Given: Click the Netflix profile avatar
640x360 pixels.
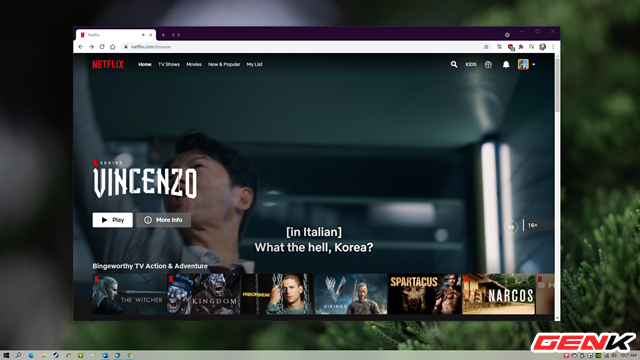Looking at the screenshot, I should [523, 64].
